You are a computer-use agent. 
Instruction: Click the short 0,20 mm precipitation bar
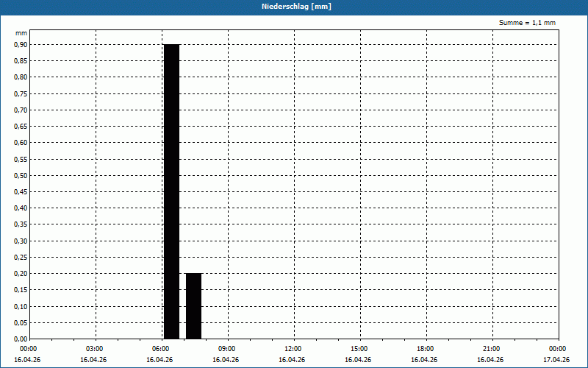194,306
